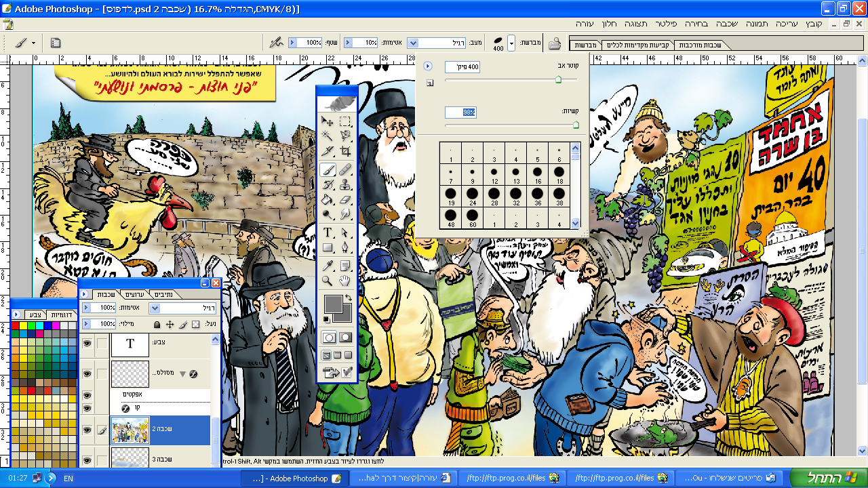The height and width of the screenshot is (488, 868).
Task: Click the brush hardness slider handle
Action: (576, 124)
